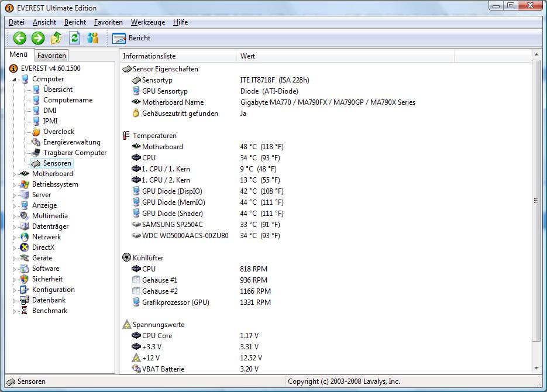
Task: Click the Kühllüfter fan icon
Action: click(126, 258)
